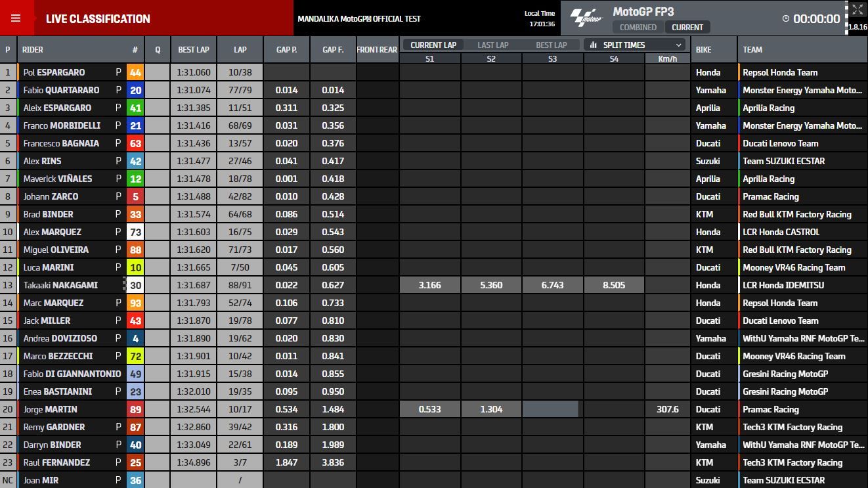Click the drag handle beside Nakagami's number
This screenshot has width=868, height=488.
124,285
